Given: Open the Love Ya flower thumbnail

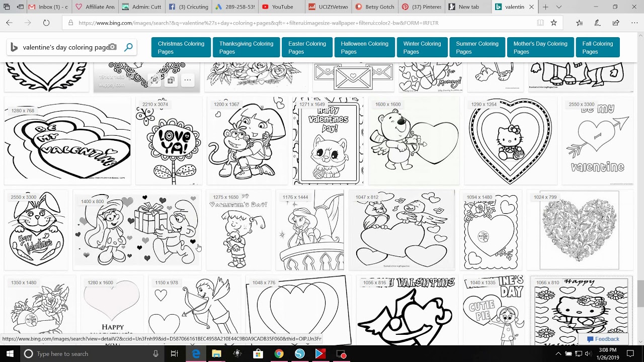Looking at the screenshot, I should [169, 141].
